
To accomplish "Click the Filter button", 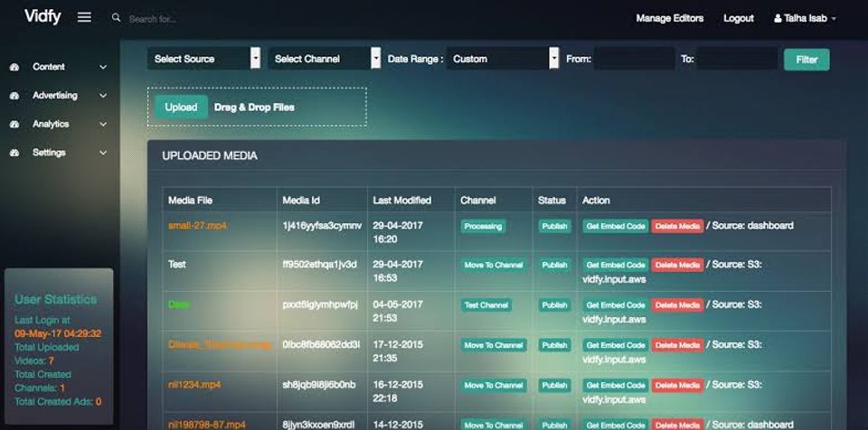I will (807, 60).
